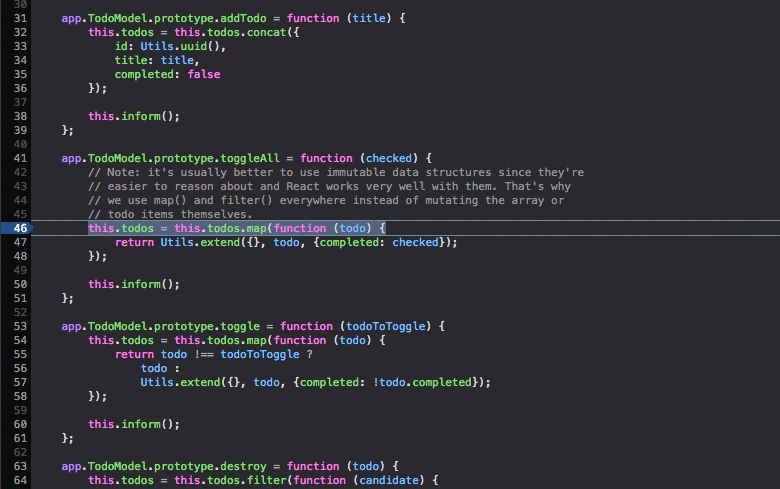Click 'this.inform();' on line 50
Viewport: 780px width, 489px height.
pos(134,284)
